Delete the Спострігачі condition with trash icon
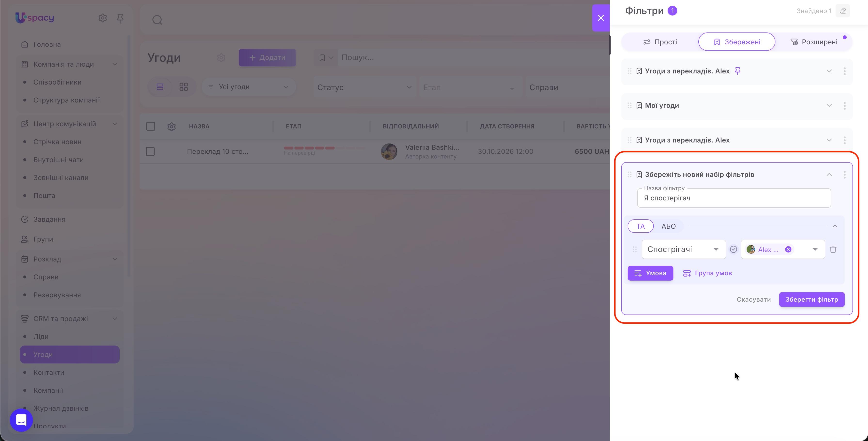The image size is (868, 441). point(833,249)
